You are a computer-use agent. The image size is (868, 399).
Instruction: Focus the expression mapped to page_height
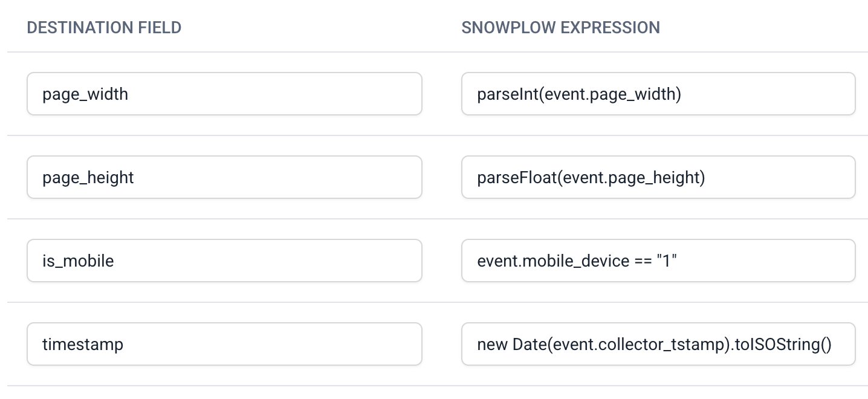pyautogui.click(x=658, y=177)
